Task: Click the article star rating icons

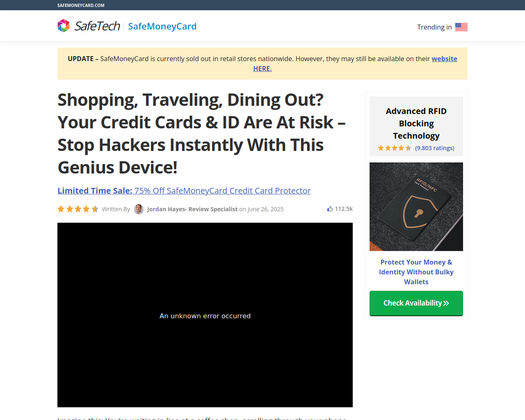Action: click(78, 209)
